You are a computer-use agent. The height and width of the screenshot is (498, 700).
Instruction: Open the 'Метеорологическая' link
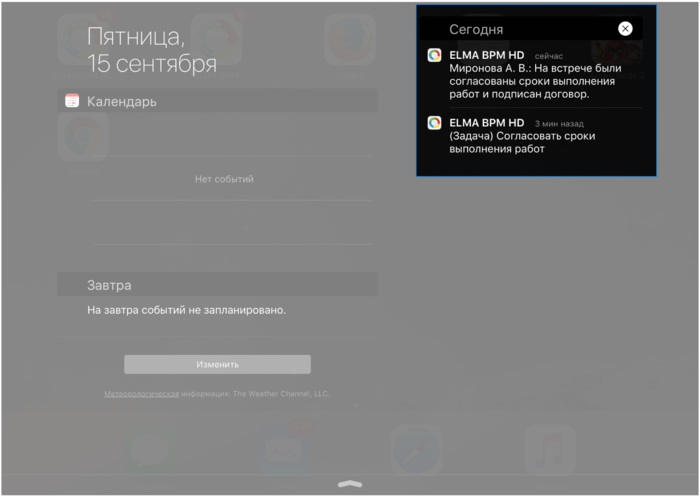142,394
